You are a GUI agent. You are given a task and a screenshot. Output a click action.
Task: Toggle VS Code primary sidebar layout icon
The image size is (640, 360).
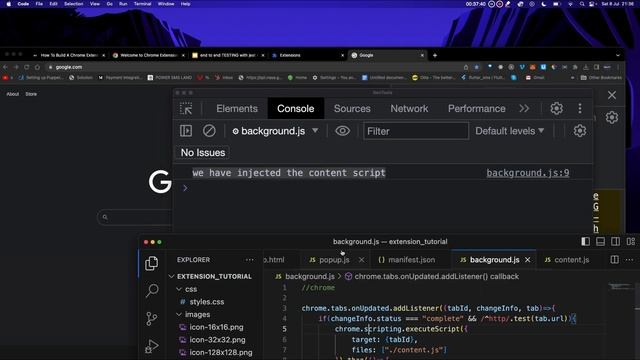coord(585,242)
